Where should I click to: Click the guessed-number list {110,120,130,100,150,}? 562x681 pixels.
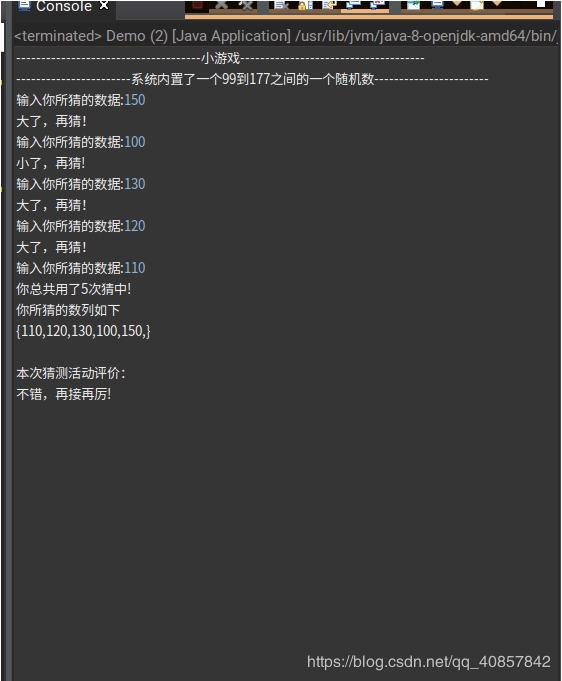(83, 331)
